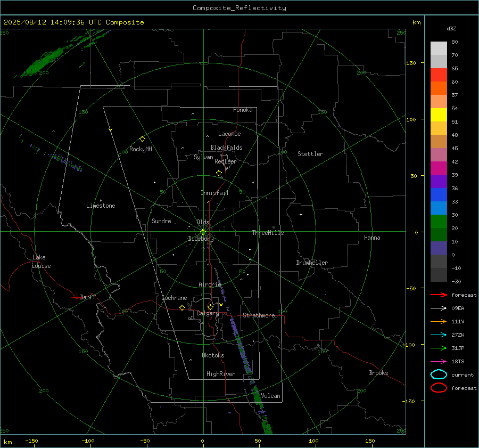Select the Drumheller label
The width and height of the screenshot is (479, 448).
click(312, 263)
